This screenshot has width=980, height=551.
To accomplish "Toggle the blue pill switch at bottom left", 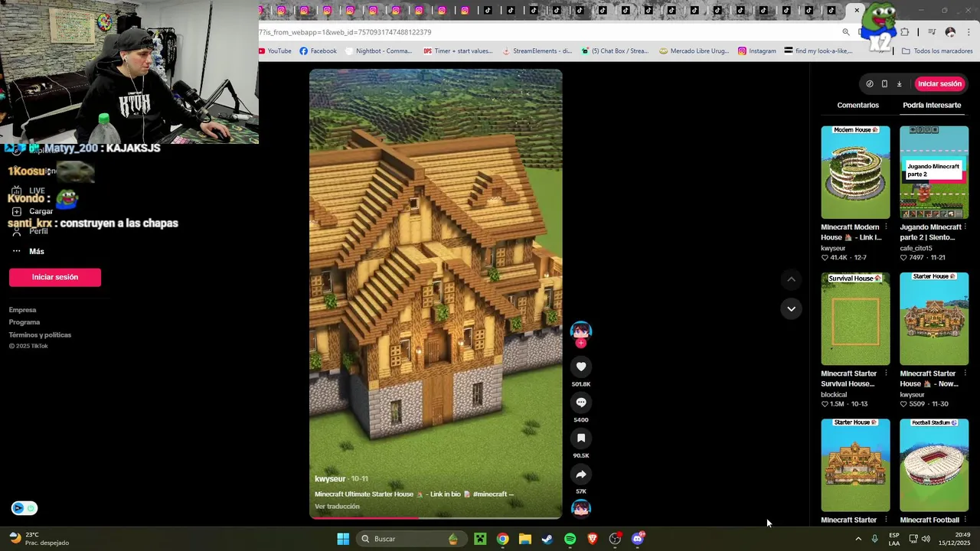I will point(24,508).
